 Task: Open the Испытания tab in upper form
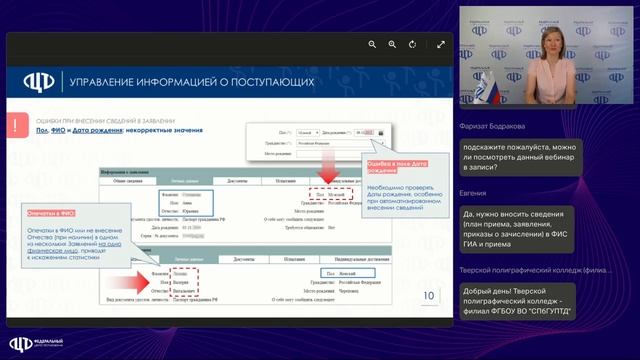click(x=286, y=181)
